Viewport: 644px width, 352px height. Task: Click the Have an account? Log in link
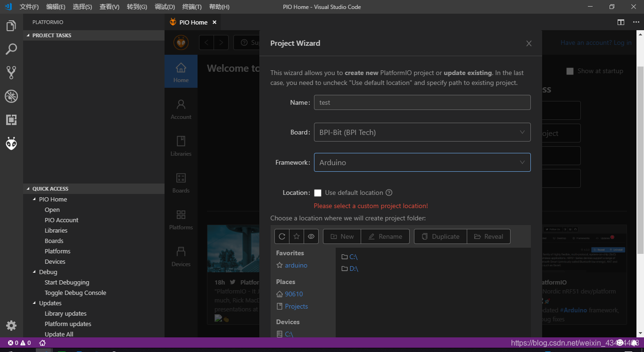[596, 43]
